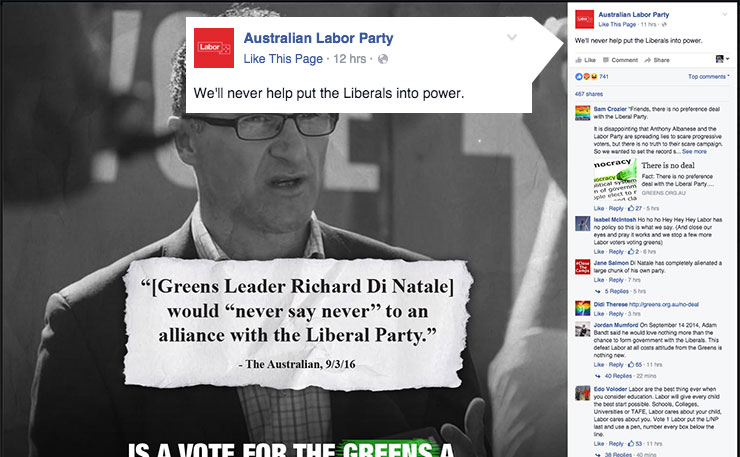Open the 467 shares link
The width and height of the screenshot is (740, 457).
[x=589, y=94]
